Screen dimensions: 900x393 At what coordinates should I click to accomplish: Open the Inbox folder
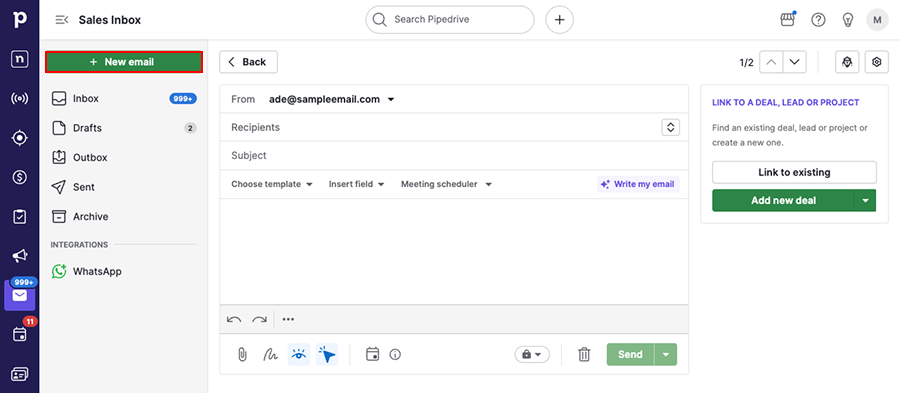pyautogui.click(x=123, y=99)
